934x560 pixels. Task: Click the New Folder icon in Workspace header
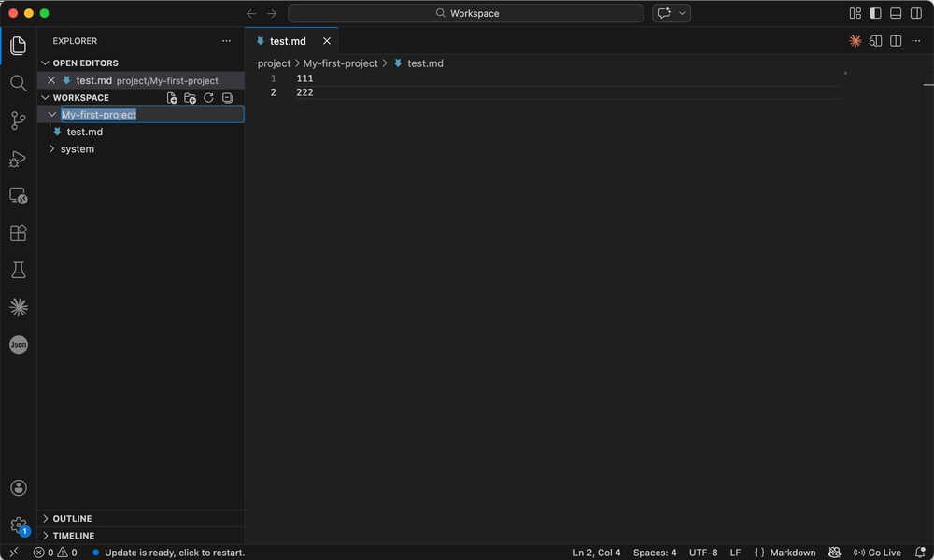[191, 98]
